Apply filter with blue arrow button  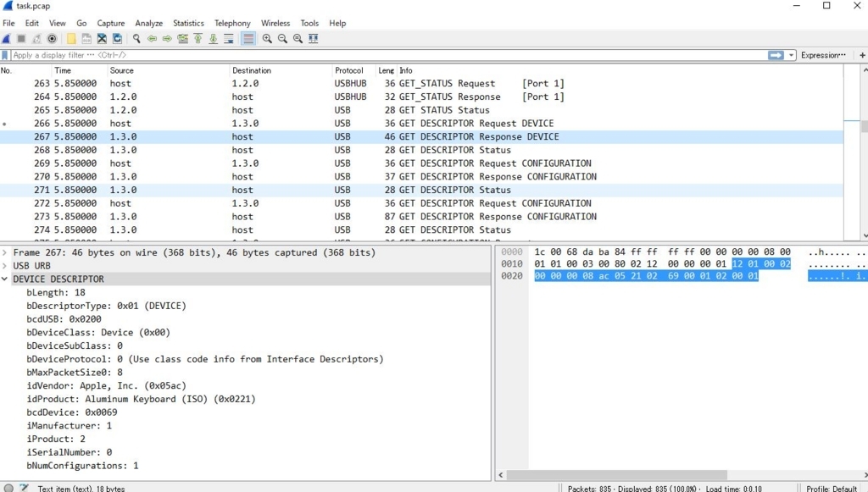(776, 55)
